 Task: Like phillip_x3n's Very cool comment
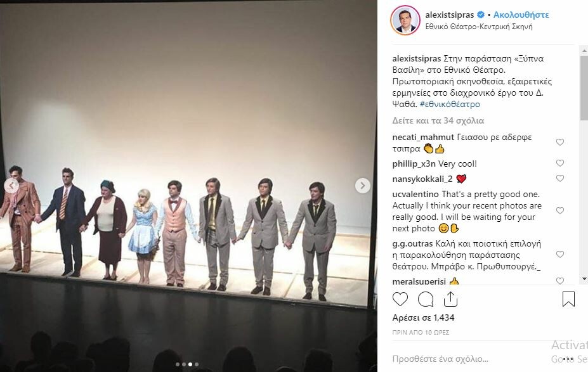(560, 163)
